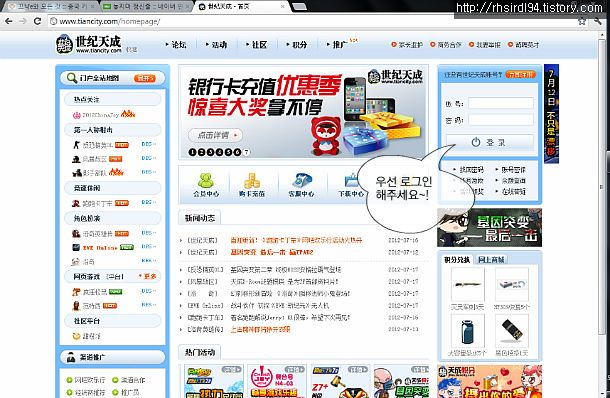Click the 登录 login button

490,142
